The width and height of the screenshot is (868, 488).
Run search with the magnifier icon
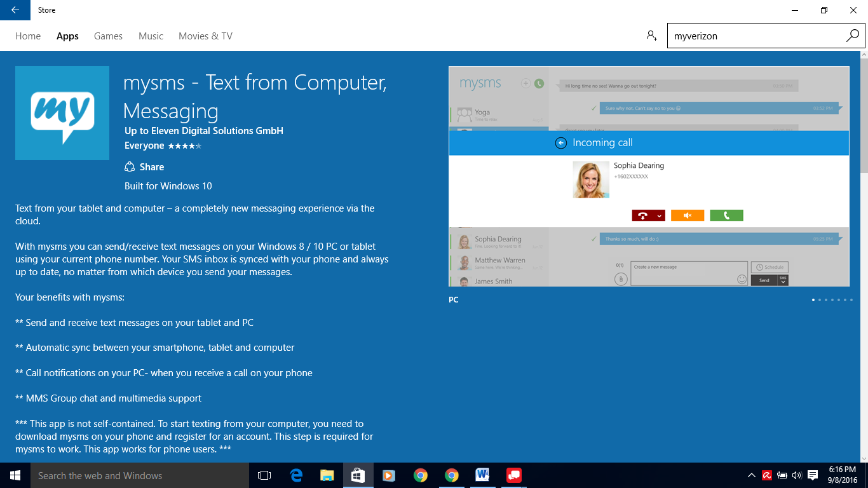coord(853,36)
